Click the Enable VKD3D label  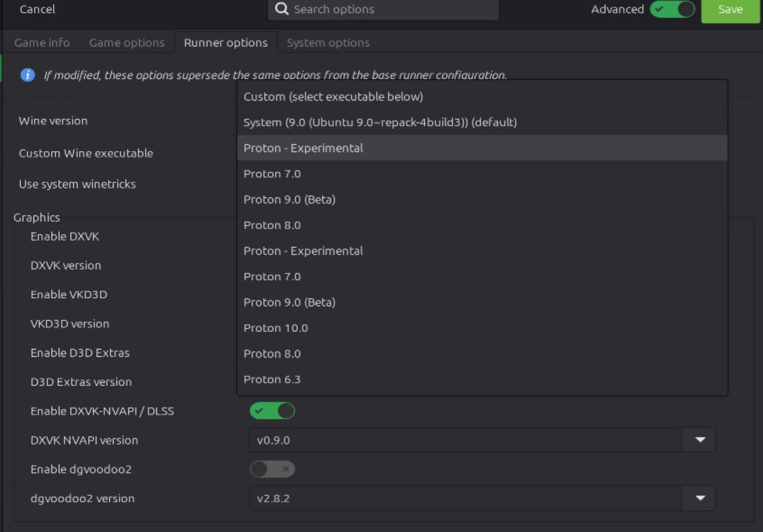pyautogui.click(x=69, y=294)
